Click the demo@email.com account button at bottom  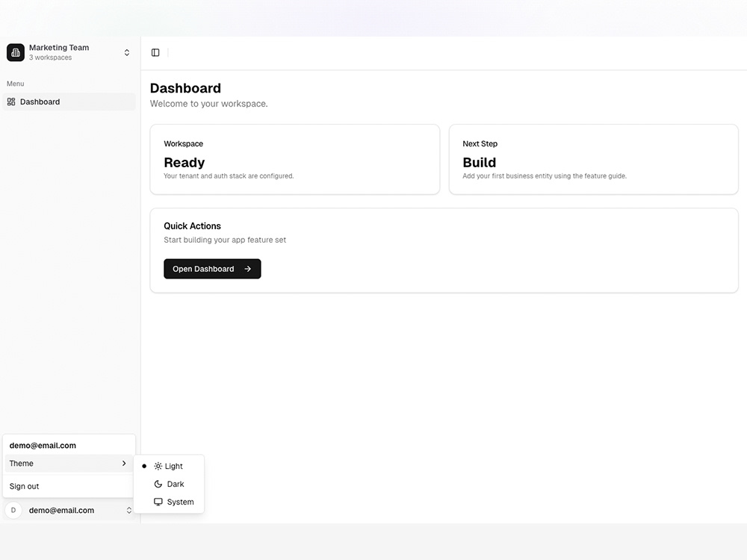point(69,511)
